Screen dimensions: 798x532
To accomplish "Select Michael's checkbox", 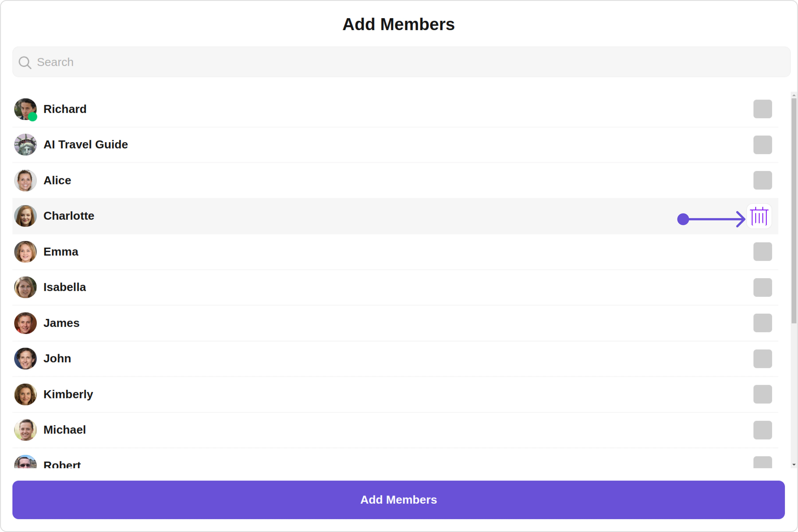I will point(762,430).
